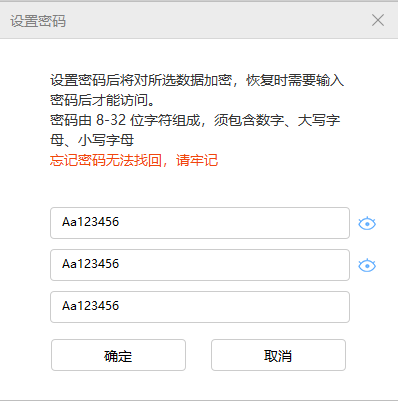Select the second password input box
Viewport: 398px width, 401px height.
pos(200,265)
